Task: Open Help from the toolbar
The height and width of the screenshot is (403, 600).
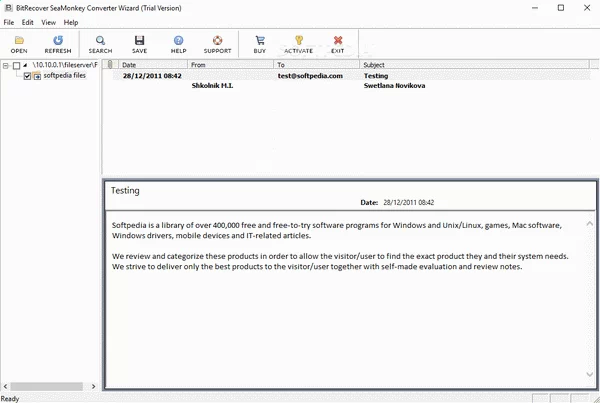Action: click(178, 43)
